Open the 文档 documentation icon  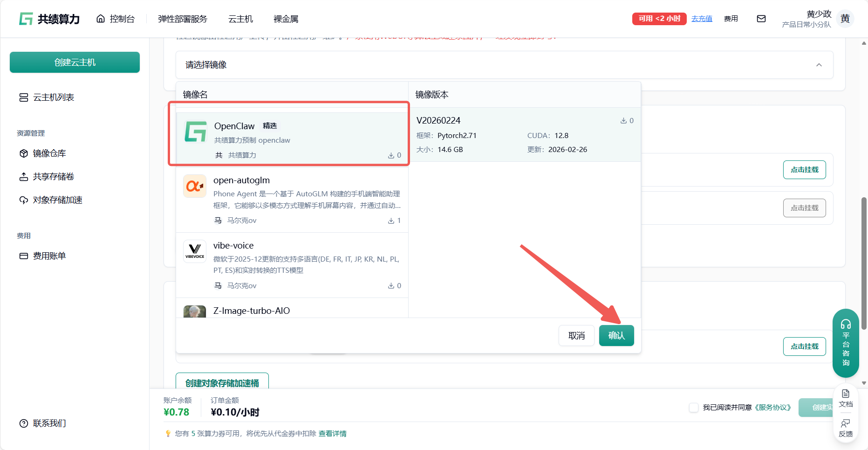click(x=846, y=398)
